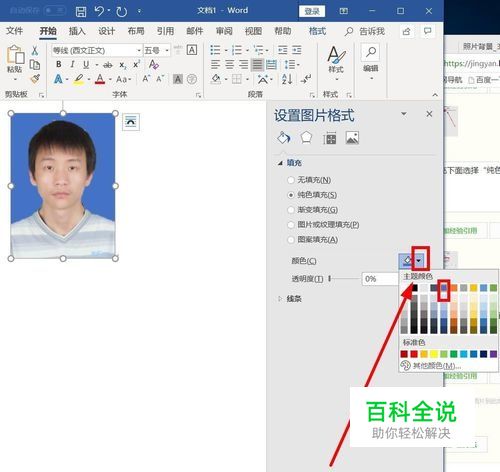Close the Format Picture pane
Image resolution: width=500 pixels, height=472 pixels.
(x=429, y=114)
